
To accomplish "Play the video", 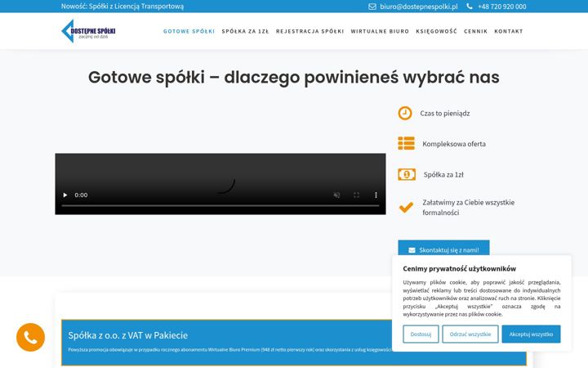I will (65, 195).
